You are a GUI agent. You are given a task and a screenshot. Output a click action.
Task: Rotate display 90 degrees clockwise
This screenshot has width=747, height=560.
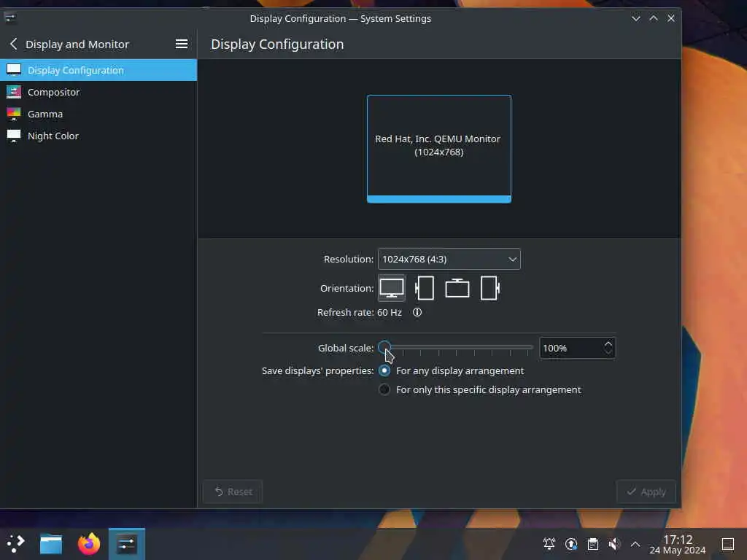tap(489, 288)
